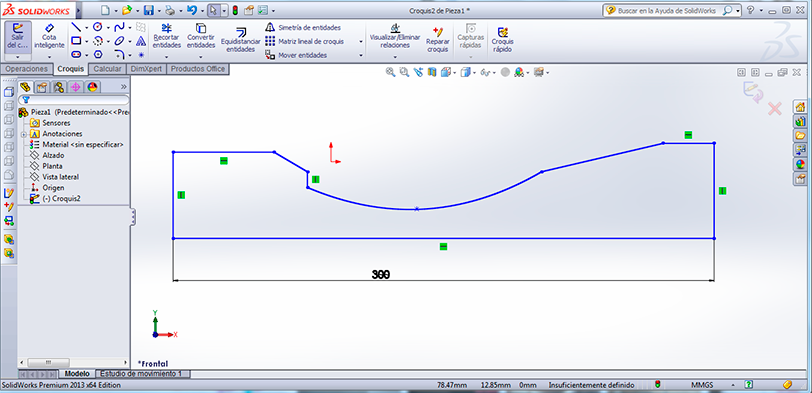This screenshot has height=393, width=812.
Task: Select the Polygon sketch tool
Action: pyautogui.click(x=98, y=54)
